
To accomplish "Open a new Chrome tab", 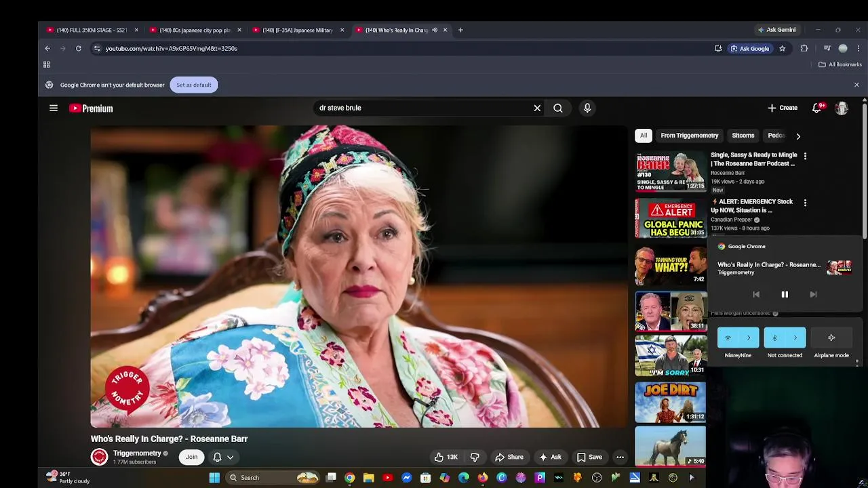I will (x=460, y=30).
